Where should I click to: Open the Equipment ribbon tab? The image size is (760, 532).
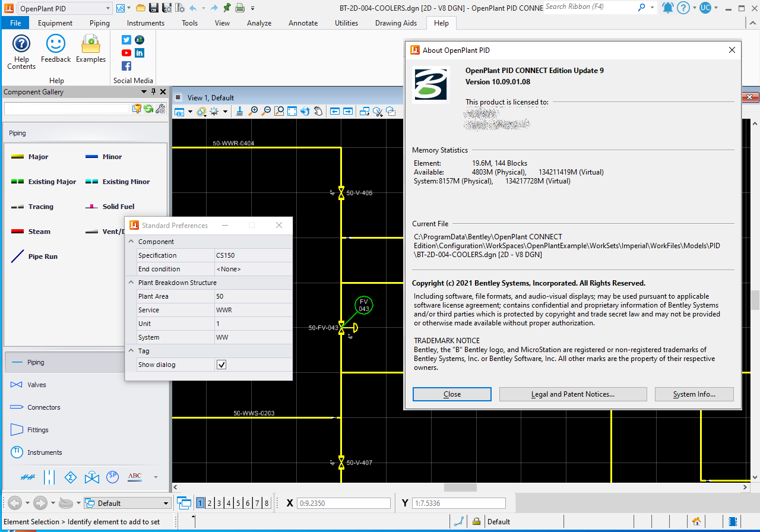(x=55, y=23)
